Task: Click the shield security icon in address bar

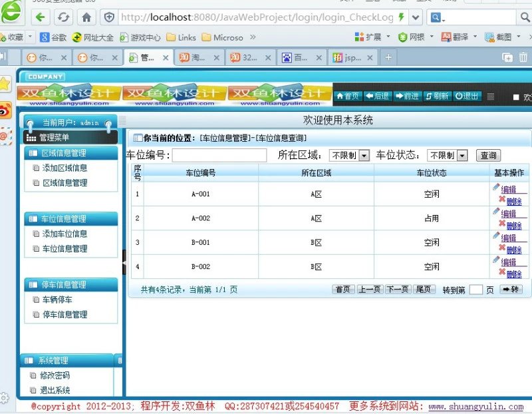Action: [x=109, y=17]
